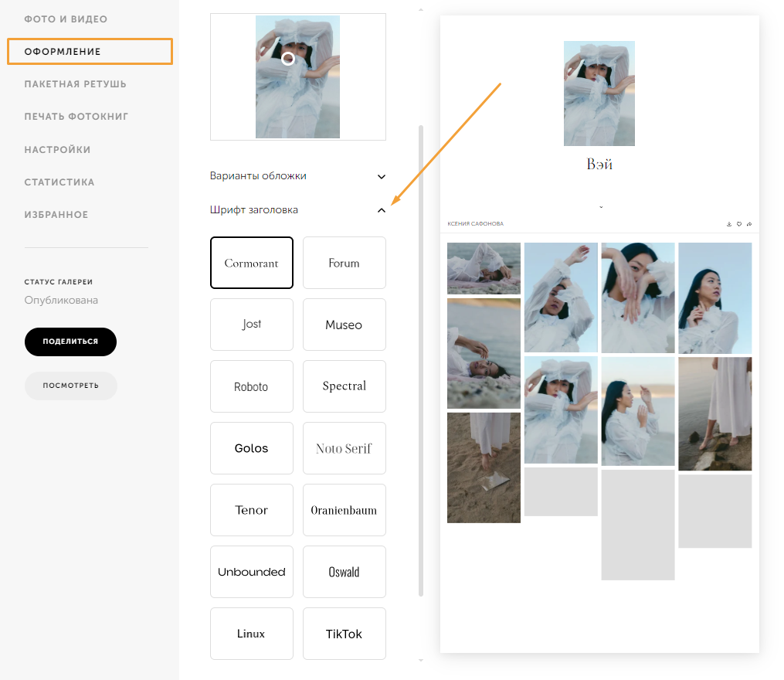The width and height of the screenshot is (784, 680).
Task: Pick Spectral as heading font
Action: pyautogui.click(x=344, y=386)
